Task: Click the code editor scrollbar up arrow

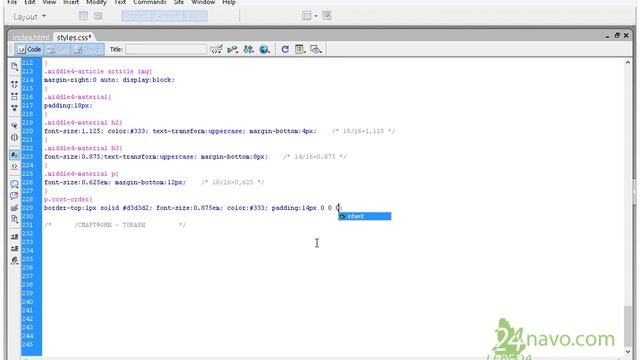Action: coord(628,62)
